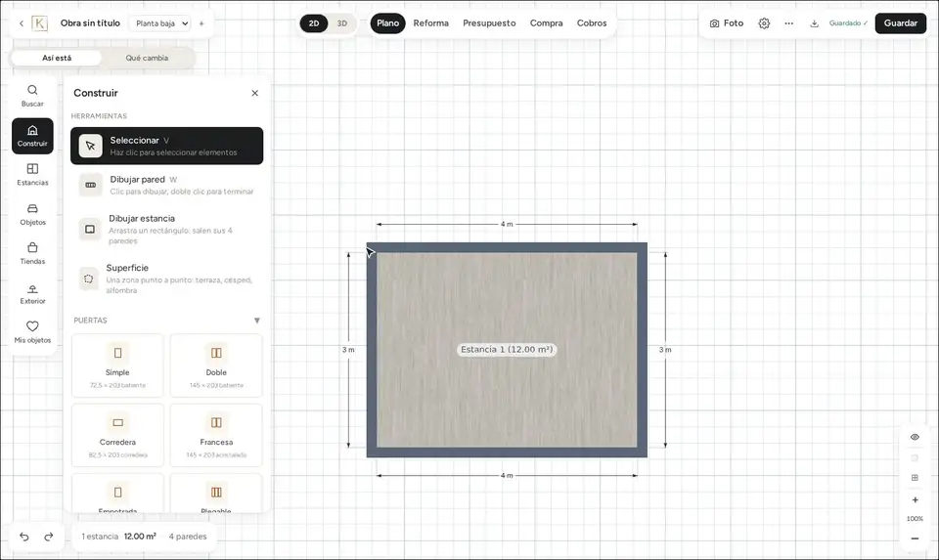Viewport: 939px width, 560px height.
Task: Pick the Simple door card
Action: pos(117,366)
